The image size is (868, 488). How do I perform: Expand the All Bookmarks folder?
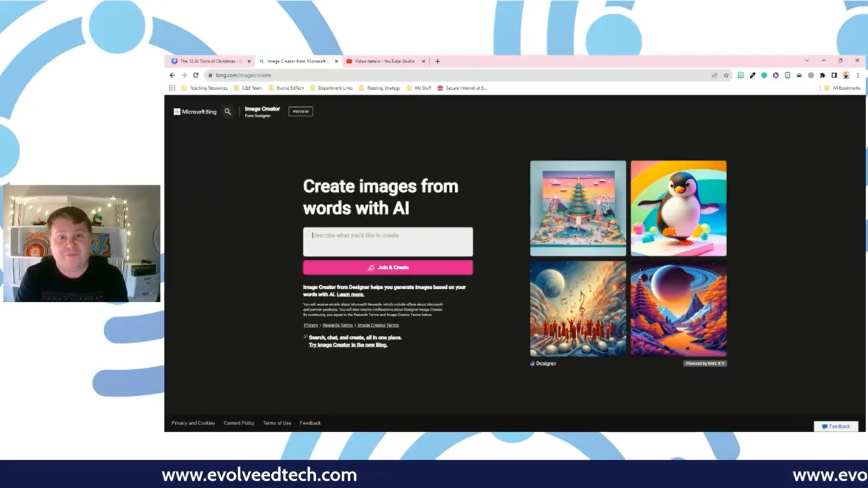[x=842, y=88]
